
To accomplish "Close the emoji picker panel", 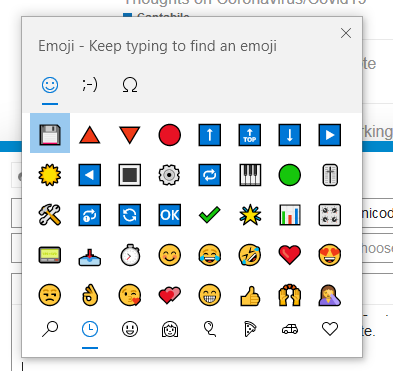I will tap(346, 33).
